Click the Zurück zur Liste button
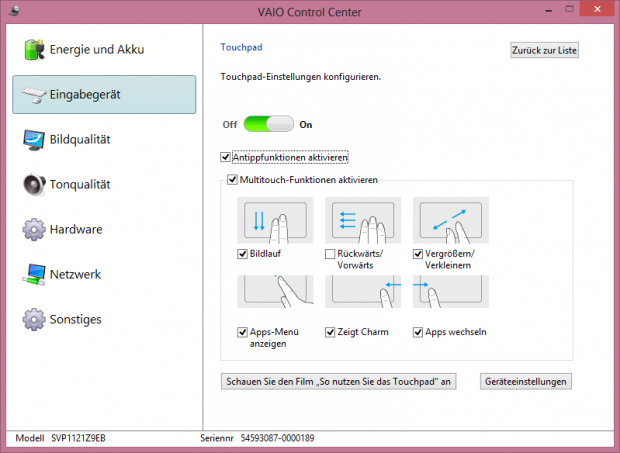This screenshot has width=620, height=453. point(544,50)
